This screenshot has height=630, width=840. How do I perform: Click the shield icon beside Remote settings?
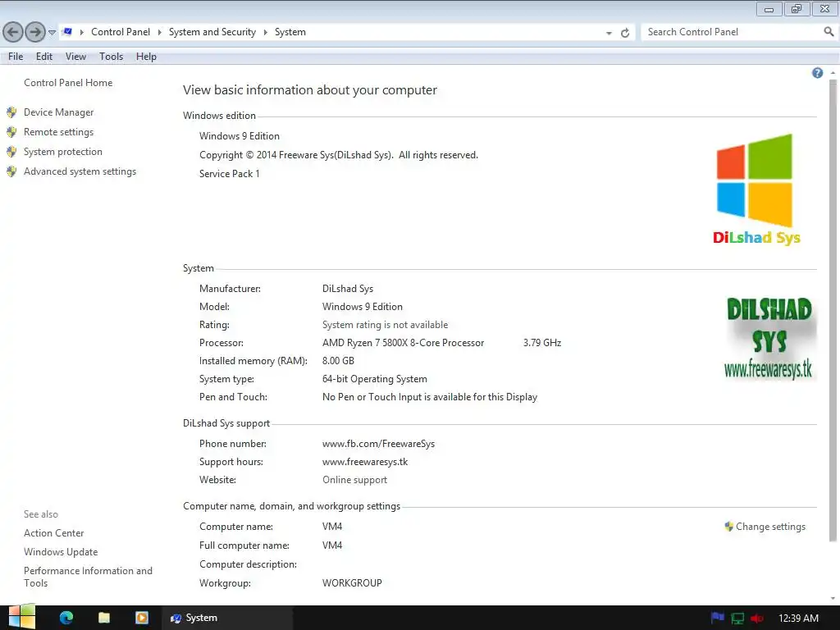coord(11,132)
